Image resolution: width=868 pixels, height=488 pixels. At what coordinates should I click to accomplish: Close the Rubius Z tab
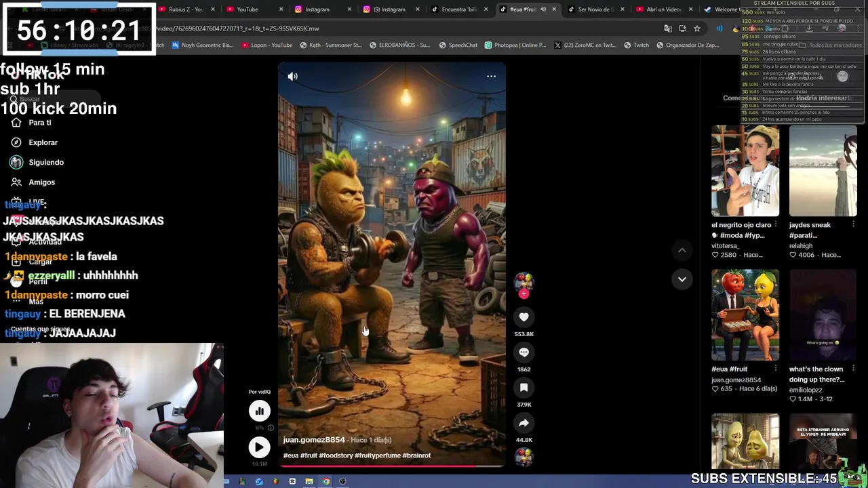point(213,9)
